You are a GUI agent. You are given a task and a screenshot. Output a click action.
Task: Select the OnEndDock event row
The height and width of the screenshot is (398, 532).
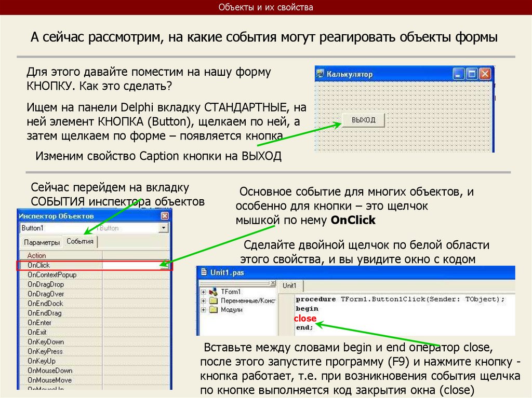pyautogui.click(x=95, y=304)
